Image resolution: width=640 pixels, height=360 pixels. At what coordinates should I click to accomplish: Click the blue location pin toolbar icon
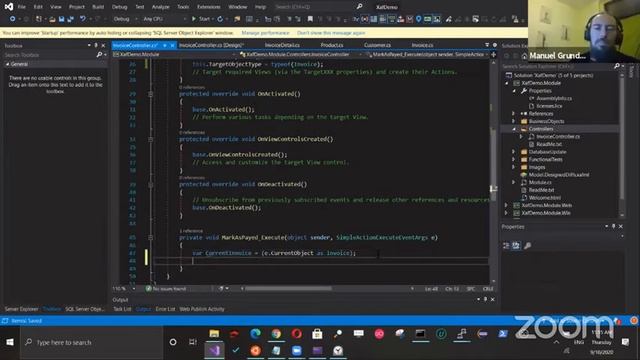pos(418,19)
